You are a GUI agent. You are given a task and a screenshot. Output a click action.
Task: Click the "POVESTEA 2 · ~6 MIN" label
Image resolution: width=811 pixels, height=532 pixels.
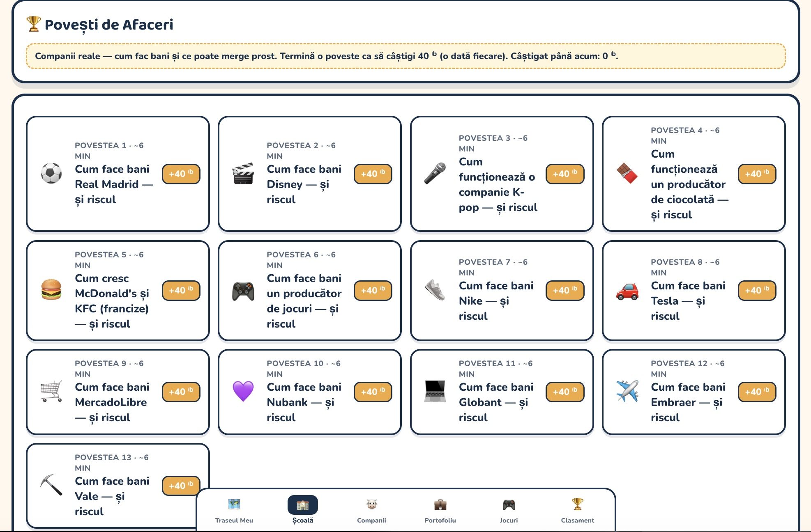click(x=301, y=151)
